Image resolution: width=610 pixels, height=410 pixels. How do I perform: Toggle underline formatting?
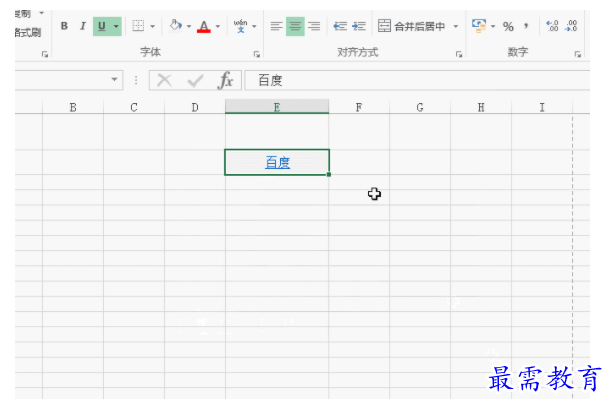[x=102, y=26]
